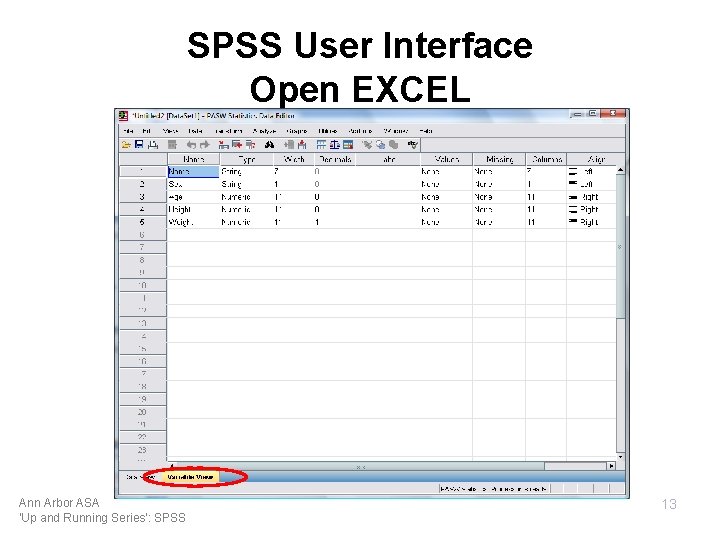720x540 pixels.
Task: Click the String type cell for Sex
Action: [247, 184]
